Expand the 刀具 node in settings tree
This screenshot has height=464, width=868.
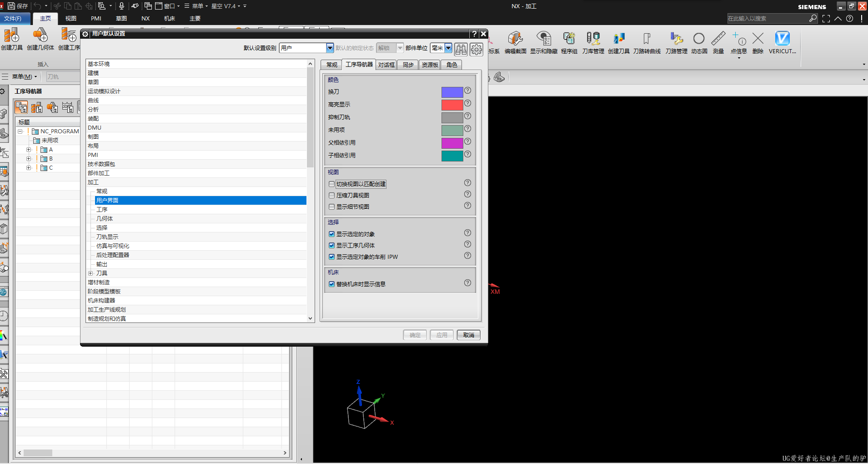(x=90, y=273)
